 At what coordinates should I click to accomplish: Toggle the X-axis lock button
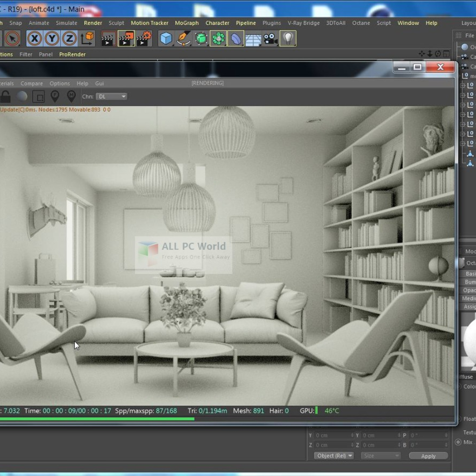35,39
